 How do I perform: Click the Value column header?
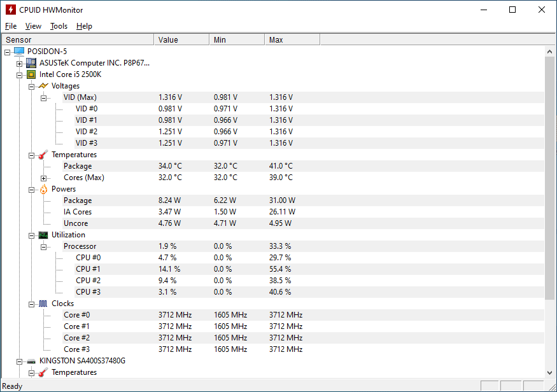[x=181, y=39]
